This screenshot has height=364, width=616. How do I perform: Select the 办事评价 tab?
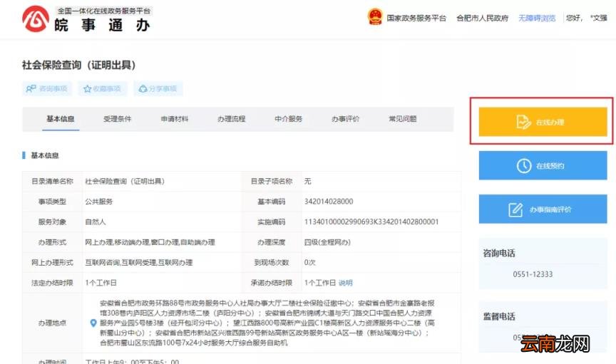click(345, 118)
